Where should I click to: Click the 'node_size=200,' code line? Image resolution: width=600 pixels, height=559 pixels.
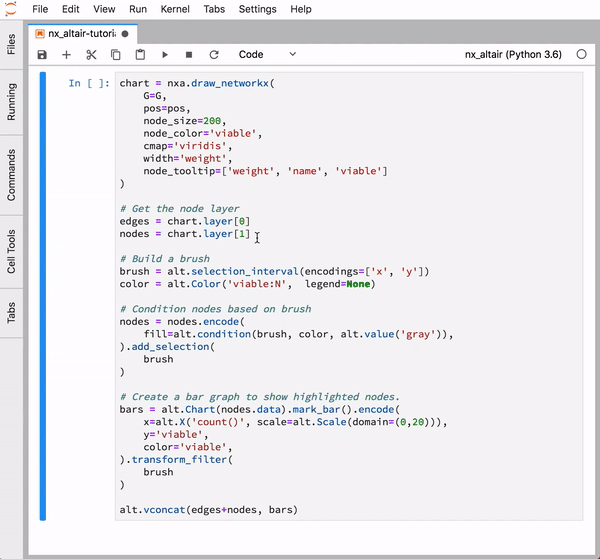click(185, 121)
